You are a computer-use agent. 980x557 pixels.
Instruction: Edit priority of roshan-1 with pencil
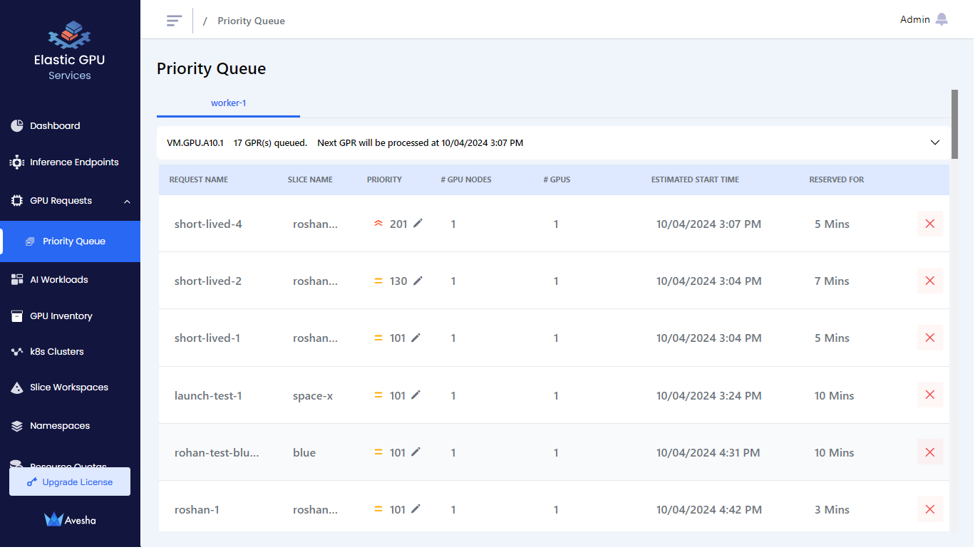coord(416,509)
